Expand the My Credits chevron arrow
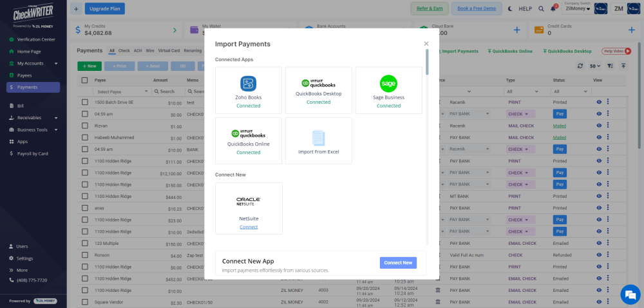This screenshot has height=308, width=644. coord(175,30)
